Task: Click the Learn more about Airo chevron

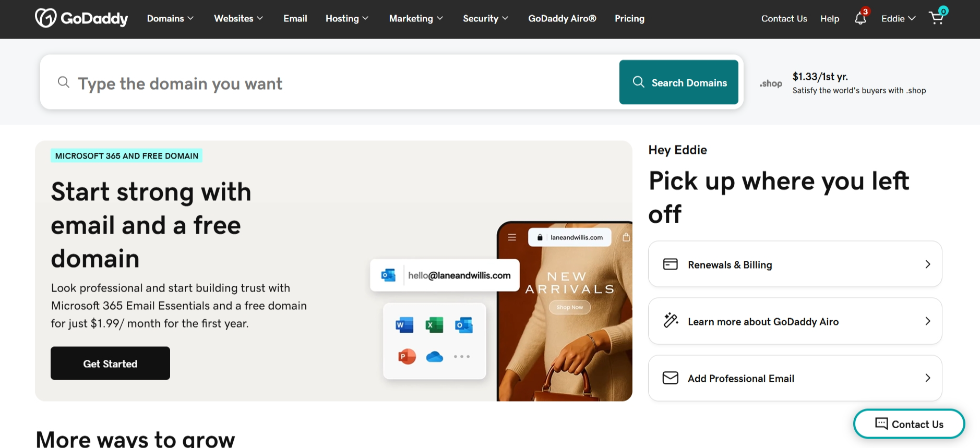Action: tap(927, 321)
